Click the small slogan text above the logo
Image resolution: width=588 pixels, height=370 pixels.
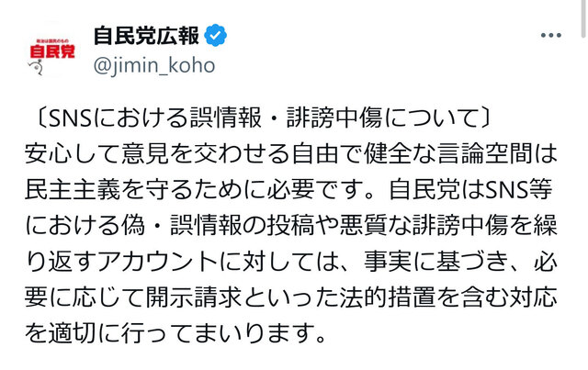point(50,38)
